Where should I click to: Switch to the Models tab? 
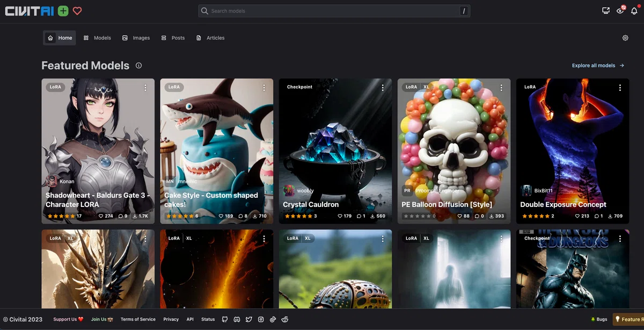coord(97,38)
